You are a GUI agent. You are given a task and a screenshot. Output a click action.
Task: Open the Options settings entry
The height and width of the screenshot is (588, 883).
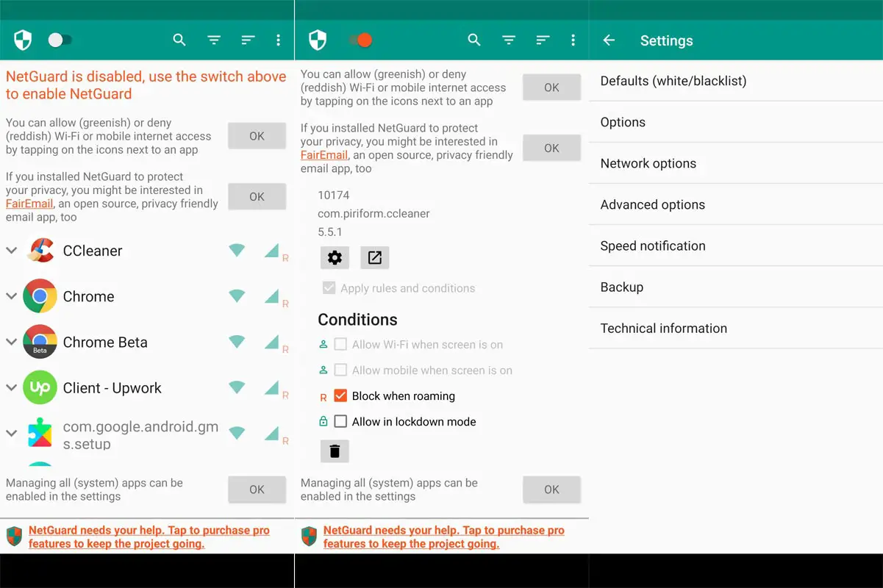(736, 122)
